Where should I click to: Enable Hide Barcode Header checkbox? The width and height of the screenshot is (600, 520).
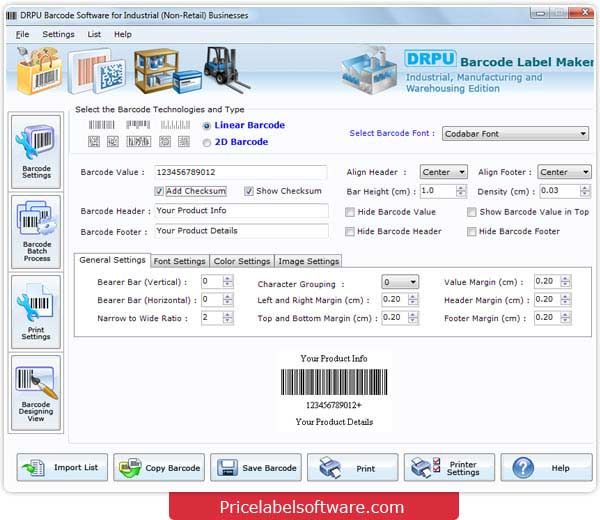point(350,231)
